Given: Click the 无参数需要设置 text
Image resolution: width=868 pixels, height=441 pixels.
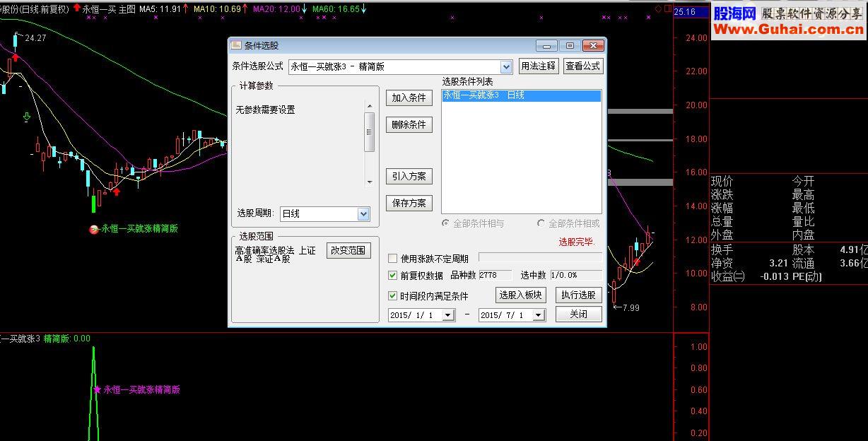Looking at the screenshot, I should click(x=265, y=110).
